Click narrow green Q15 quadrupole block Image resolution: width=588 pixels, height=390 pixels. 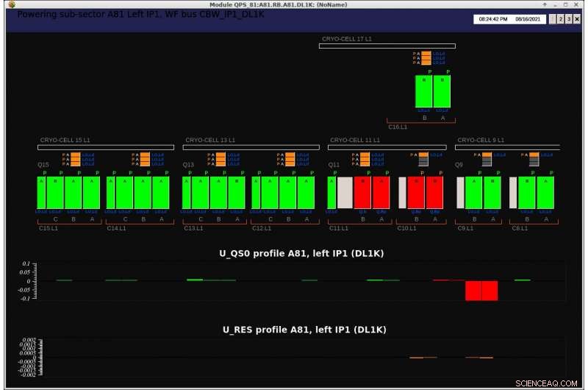pyautogui.click(x=41, y=193)
